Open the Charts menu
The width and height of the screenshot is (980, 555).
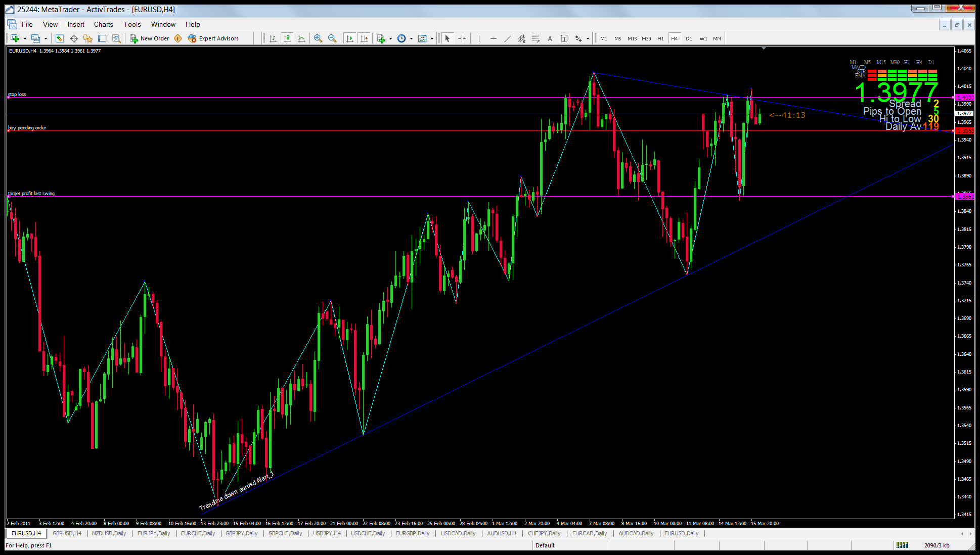pyautogui.click(x=103, y=24)
